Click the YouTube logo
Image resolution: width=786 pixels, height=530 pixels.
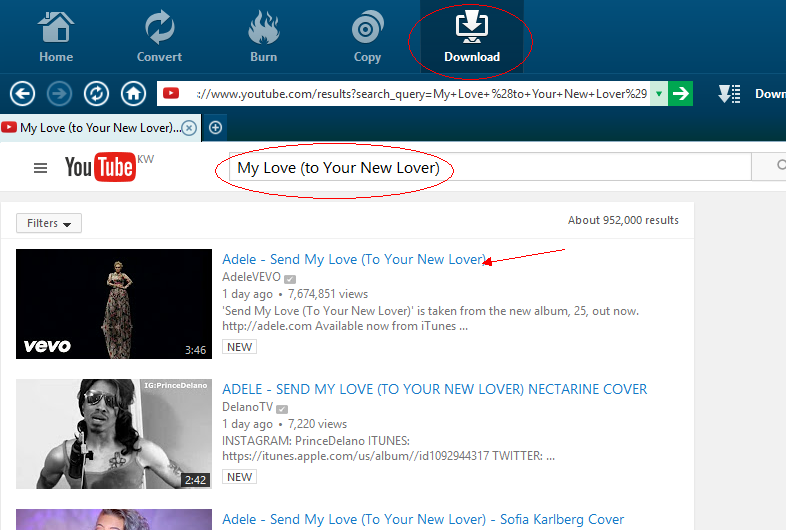[x=101, y=167]
